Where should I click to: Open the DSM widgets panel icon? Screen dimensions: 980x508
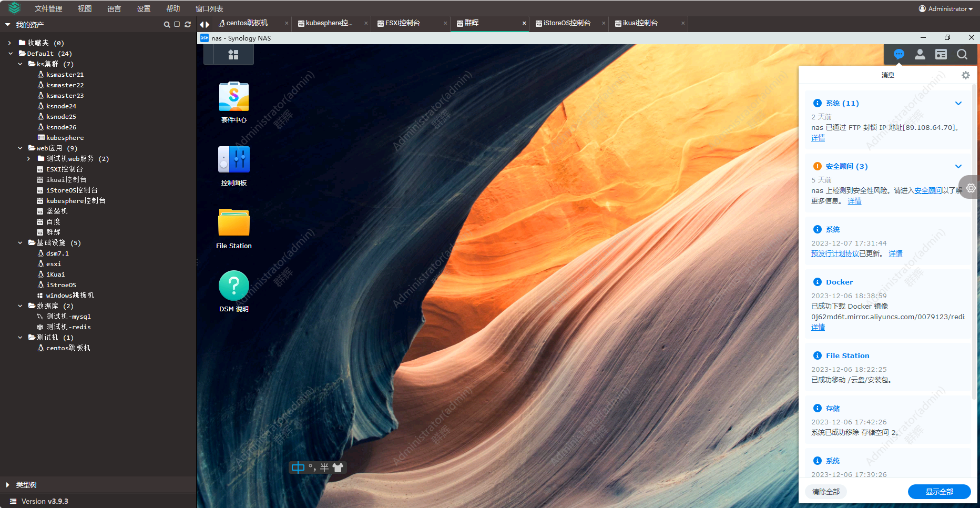pos(941,54)
